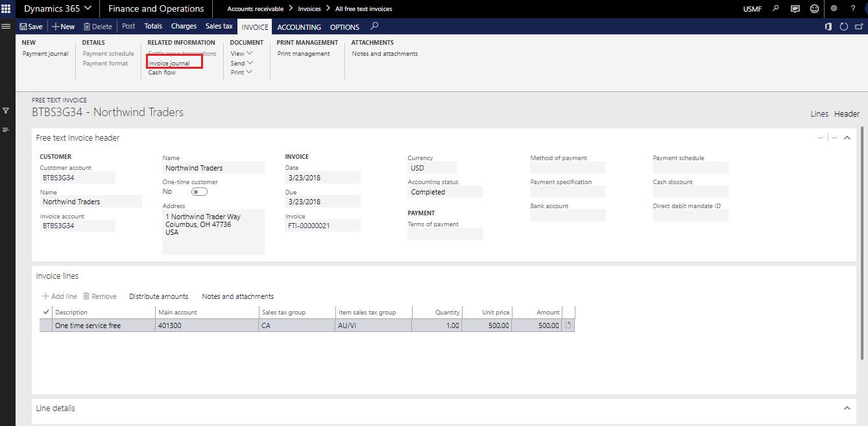Click the Sales tax group cell CA
The height and width of the screenshot is (426, 868).
point(298,325)
